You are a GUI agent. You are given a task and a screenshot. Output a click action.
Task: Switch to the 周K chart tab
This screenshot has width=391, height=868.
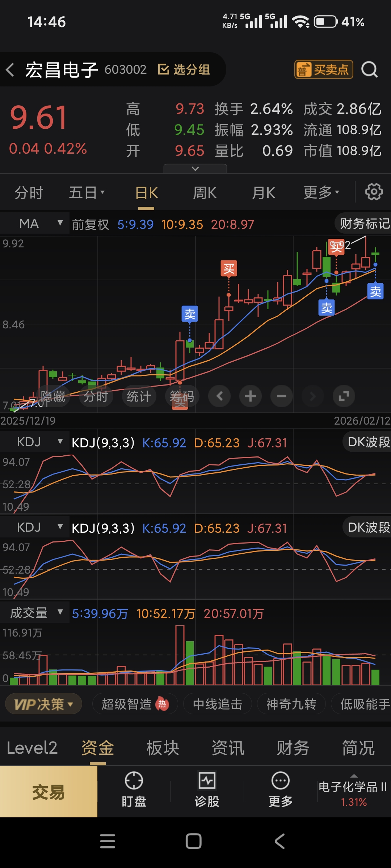tap(205, 192)
